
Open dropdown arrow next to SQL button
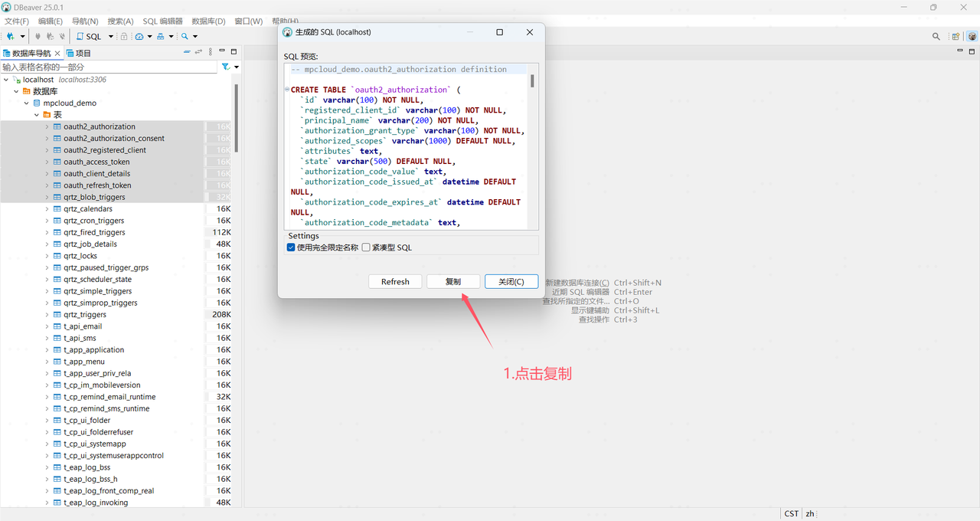click(111, 36)
